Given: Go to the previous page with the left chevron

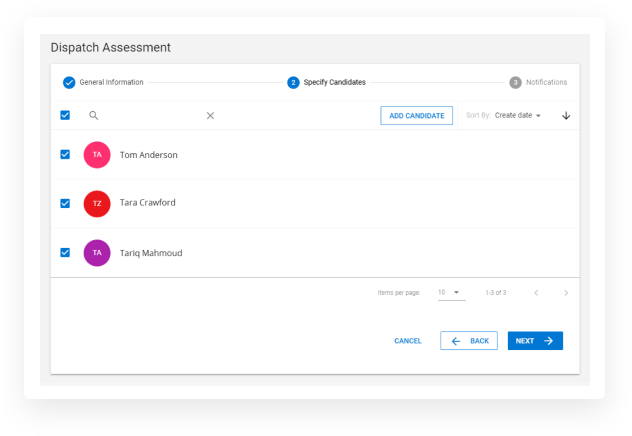Looking at the screenshot, I should 536,293.
